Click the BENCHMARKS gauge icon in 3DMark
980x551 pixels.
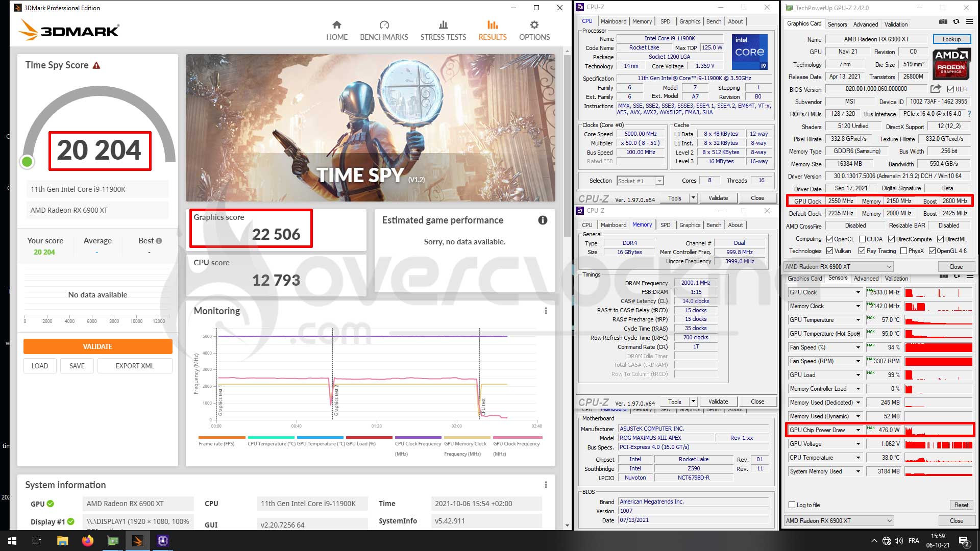pyautogui.click(x=384, y=24)
